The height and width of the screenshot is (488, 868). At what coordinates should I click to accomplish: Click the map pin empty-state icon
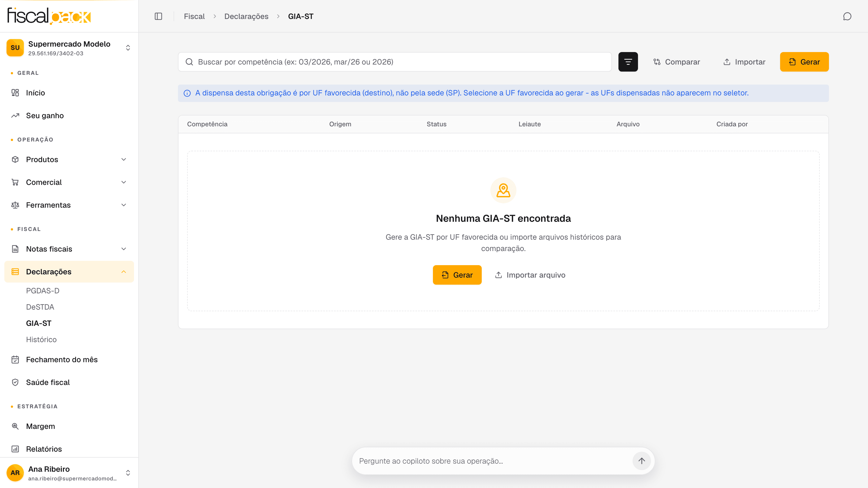click(x=503, y=190)
